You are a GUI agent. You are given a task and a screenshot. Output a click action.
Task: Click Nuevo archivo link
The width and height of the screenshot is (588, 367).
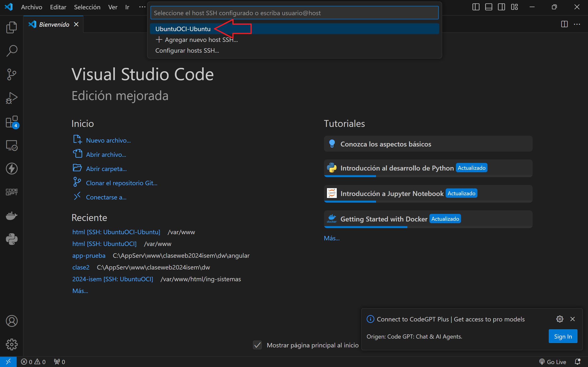tap(108, 140)
